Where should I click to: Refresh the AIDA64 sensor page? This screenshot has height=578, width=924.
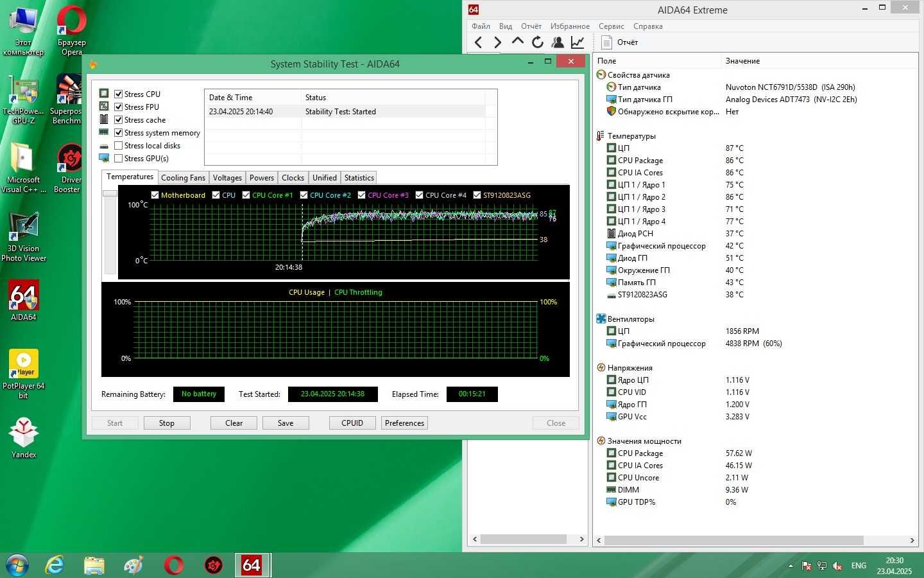pyautogui.click(x=538, y=42)
